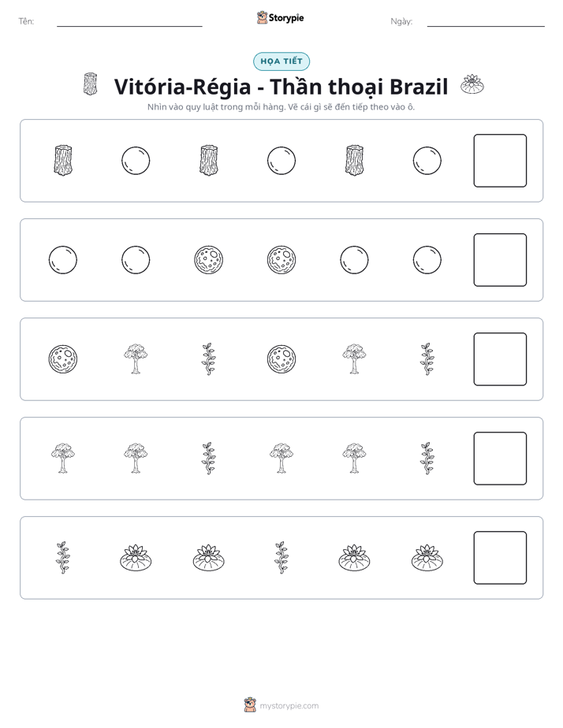Select the HỌA TIẾT badge
The image size is (563, 728).
tap(281, 61)
